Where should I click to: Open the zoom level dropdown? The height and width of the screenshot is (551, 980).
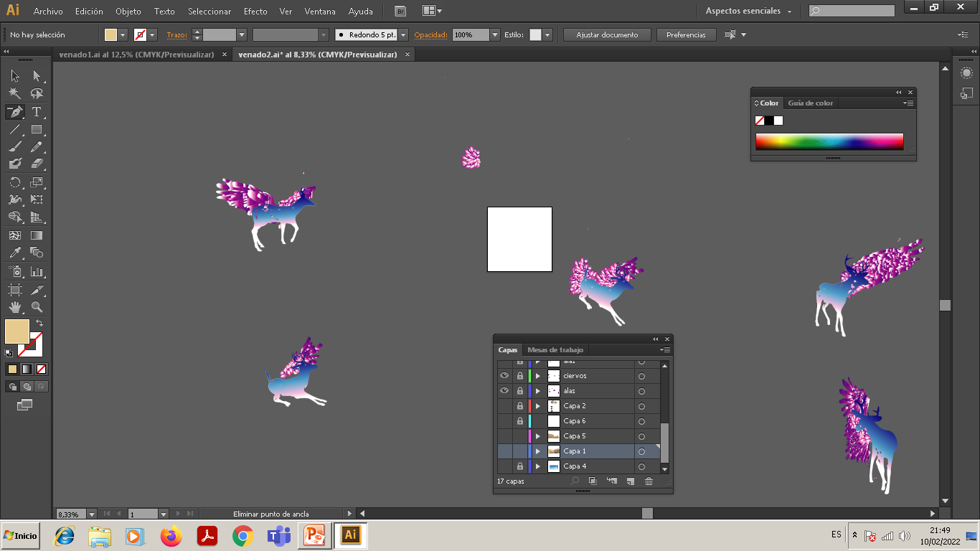(x=92, y=514)
